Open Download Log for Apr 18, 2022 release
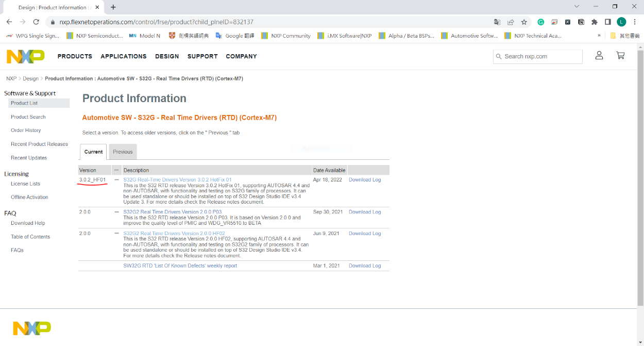Viewport: 644px width, 346px height. (x=365, y=180)
